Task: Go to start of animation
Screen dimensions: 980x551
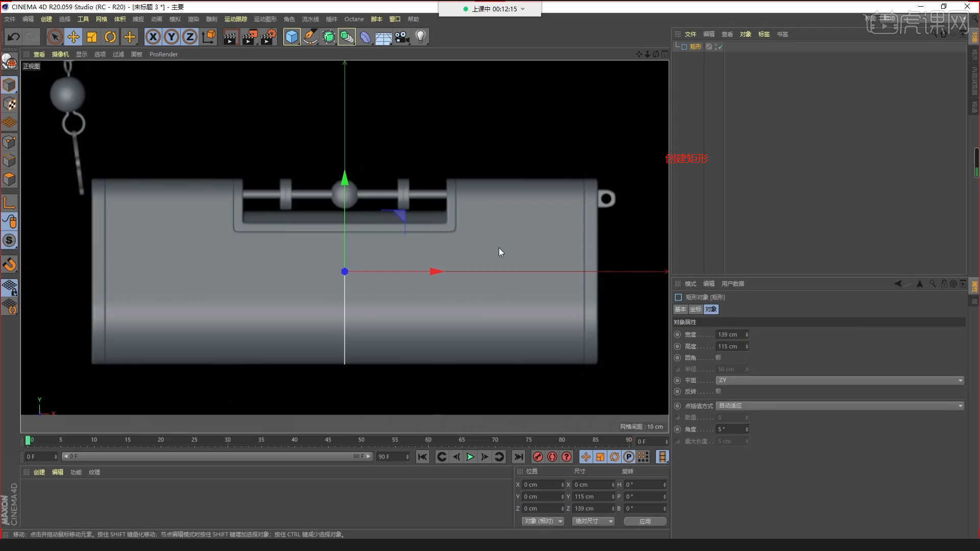Action: 422,457
